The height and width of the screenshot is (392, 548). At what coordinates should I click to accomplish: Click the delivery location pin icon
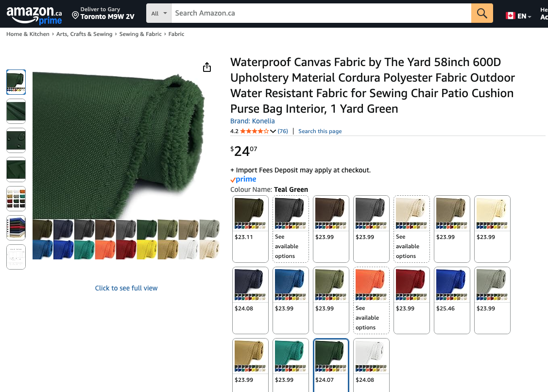point(75,16)
